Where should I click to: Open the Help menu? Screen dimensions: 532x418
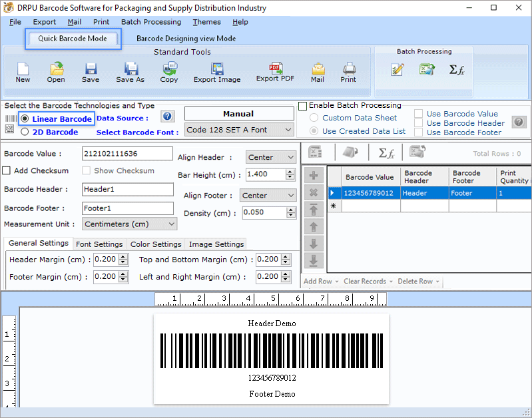(240, 22)
